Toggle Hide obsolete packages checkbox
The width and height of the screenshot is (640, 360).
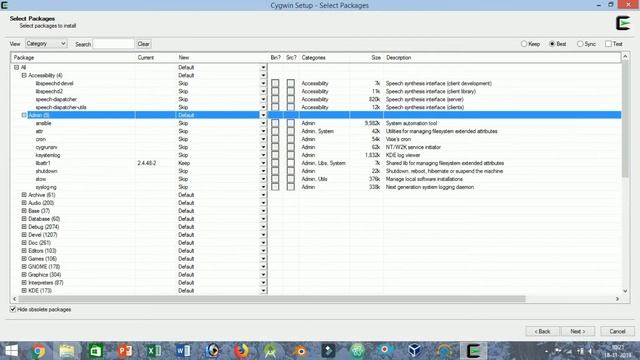(x=13, y=309)
